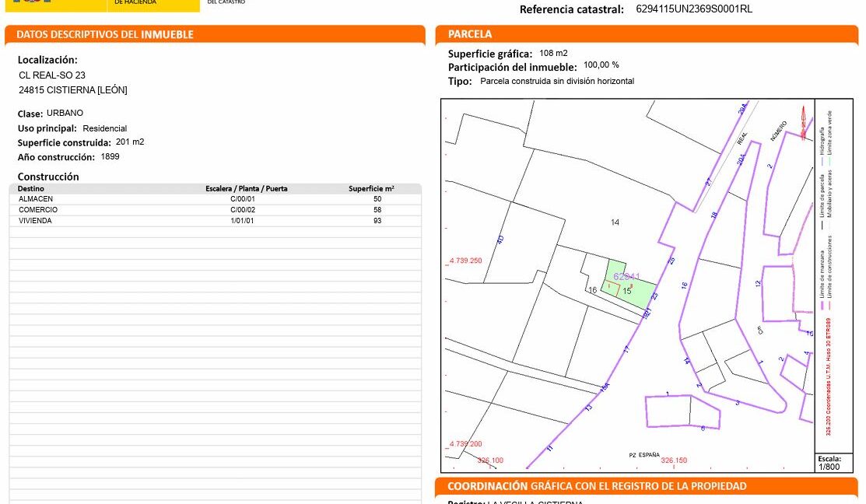The height and width of the screenshot is (504, 866).
Task: Select the 'VIVIENDA' row destination
Action: click(x=35, y=220)
